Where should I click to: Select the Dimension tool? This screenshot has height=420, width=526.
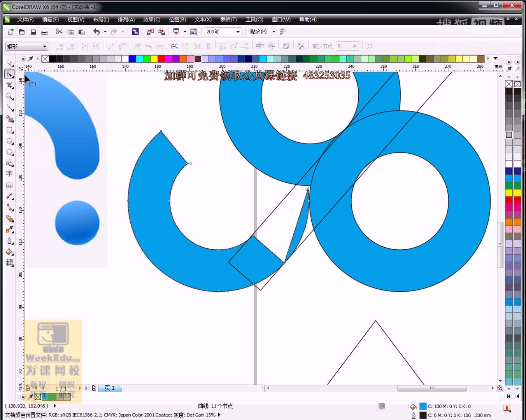click(10, 196)
